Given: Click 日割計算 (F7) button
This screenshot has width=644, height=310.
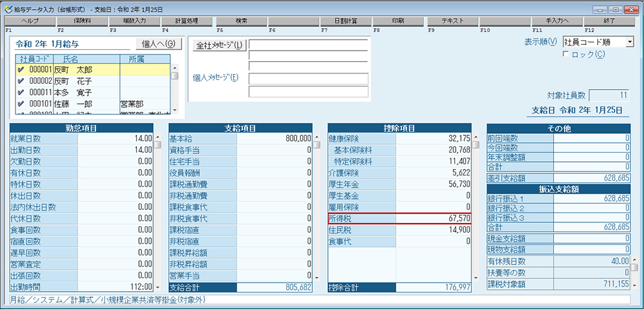Looking at the screenshot, I should tap(346, 21).
